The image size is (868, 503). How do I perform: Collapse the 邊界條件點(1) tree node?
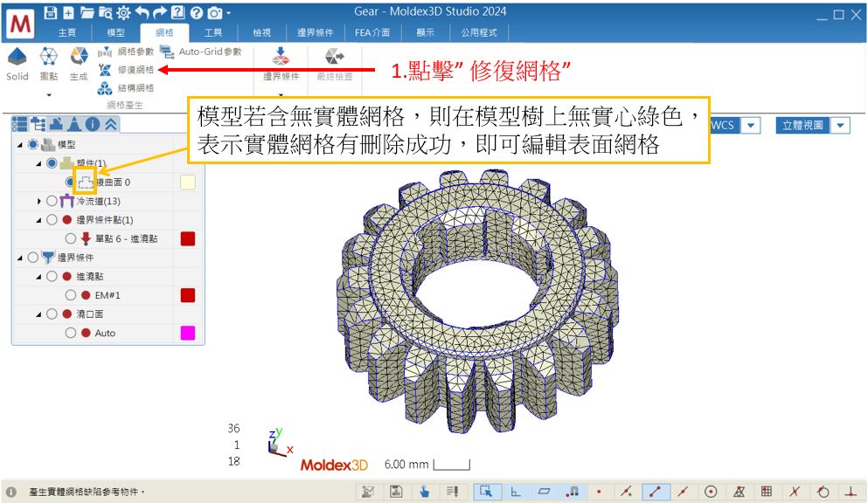(38, 220)
